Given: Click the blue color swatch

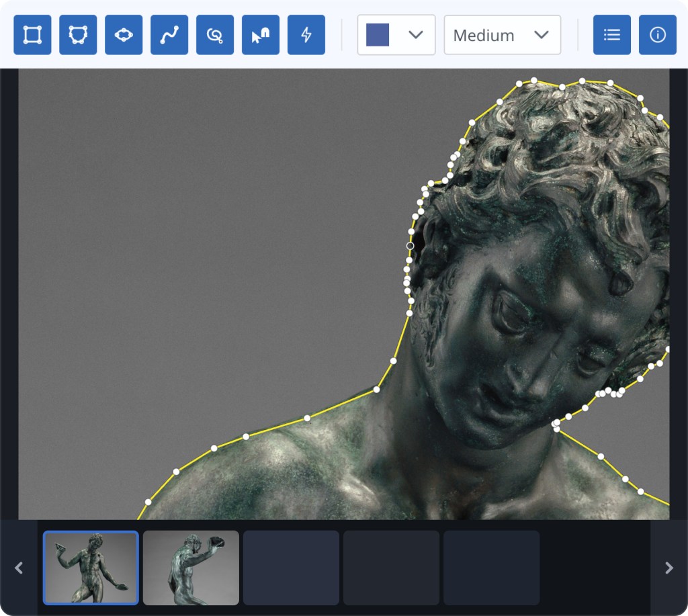Looking at the screenshot, I should (x=378, y=35).
